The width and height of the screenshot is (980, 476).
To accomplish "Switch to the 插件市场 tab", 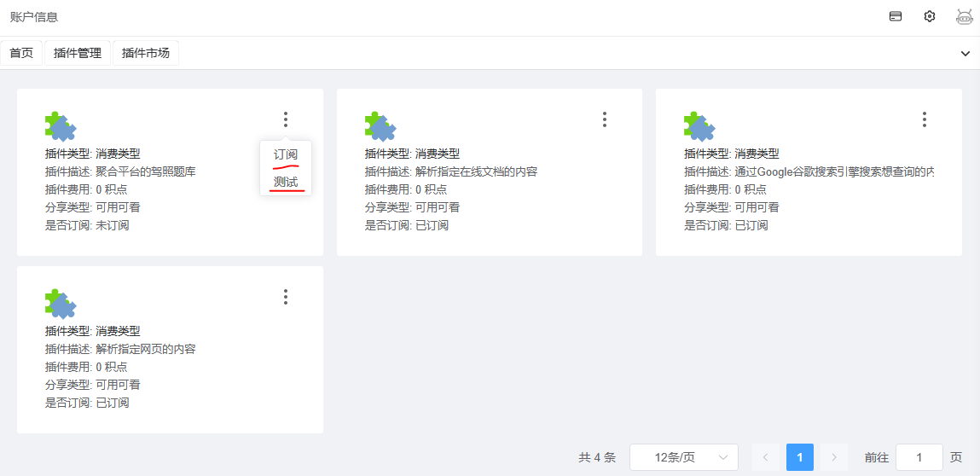I will [146, 53].
